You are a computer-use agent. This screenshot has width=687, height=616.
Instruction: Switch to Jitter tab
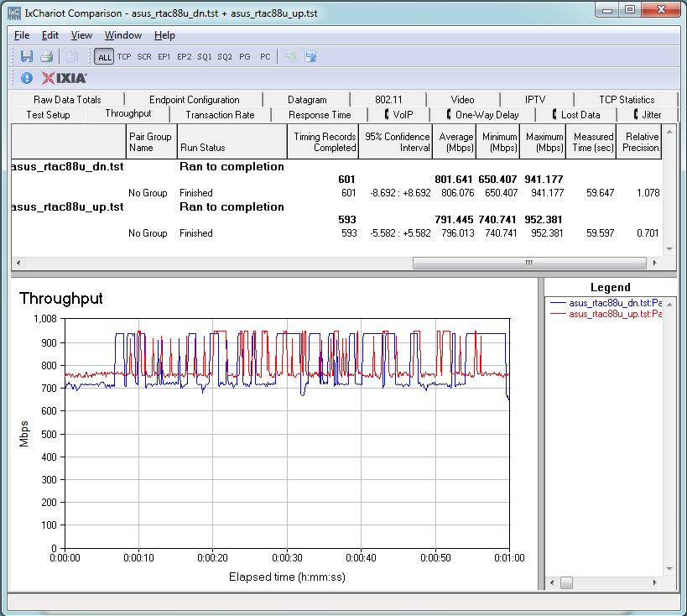point(648,115)
